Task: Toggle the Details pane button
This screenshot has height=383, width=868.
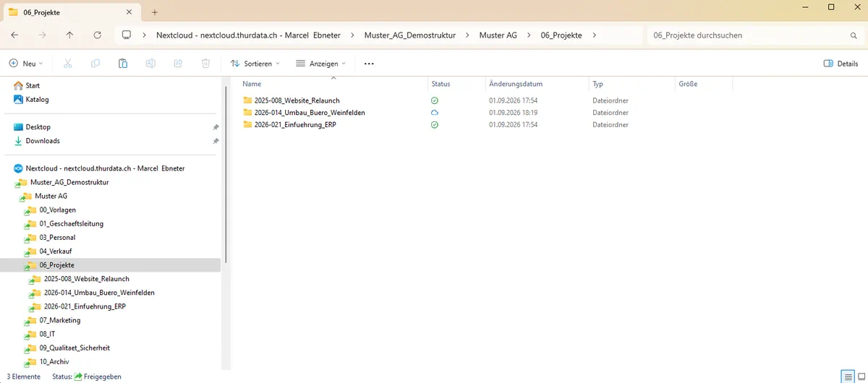Action: 841,64
